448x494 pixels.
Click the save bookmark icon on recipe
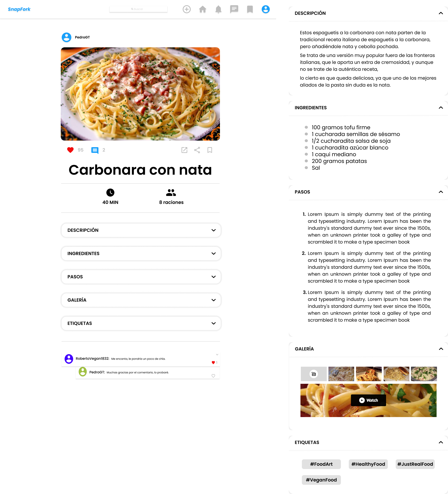[210, 150]
